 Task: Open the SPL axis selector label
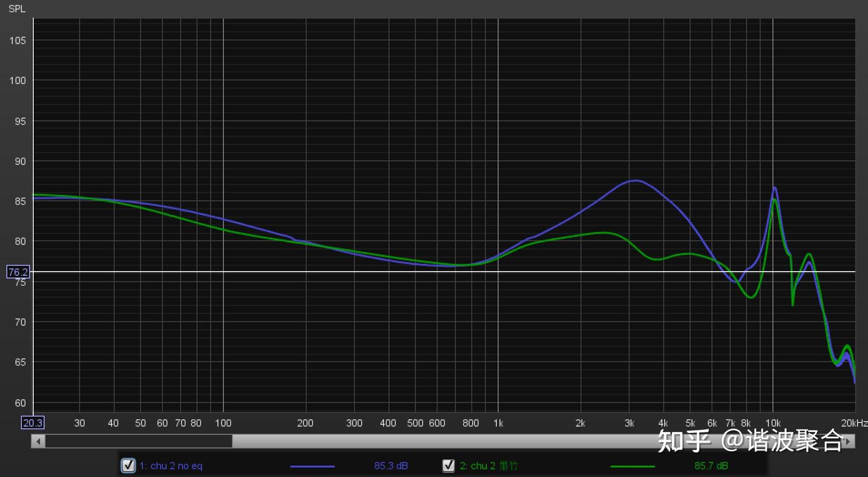17,9
